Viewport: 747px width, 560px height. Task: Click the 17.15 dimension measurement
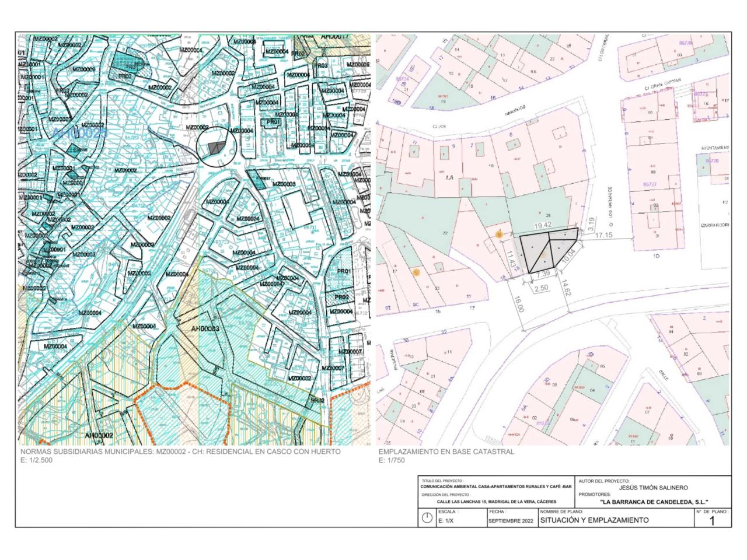603,235
